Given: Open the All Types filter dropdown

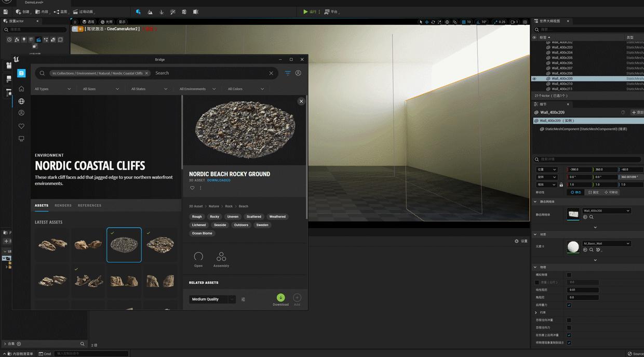Looking at the screenshot, I should 52,89.
